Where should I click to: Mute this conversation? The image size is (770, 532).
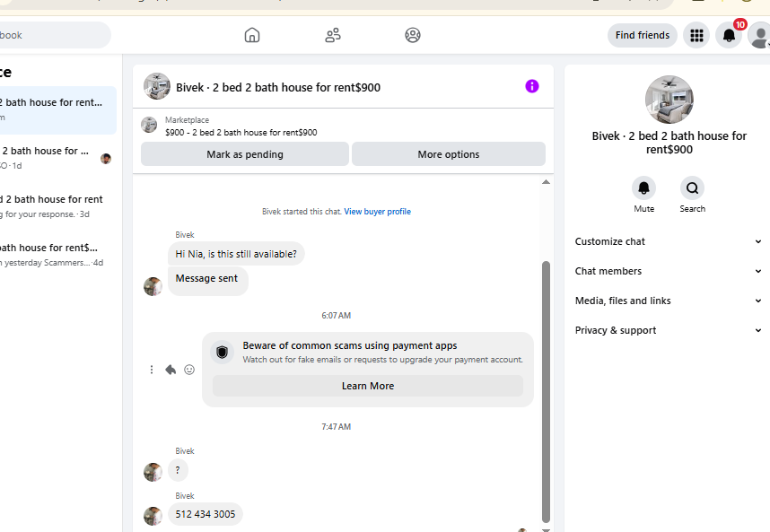(643, 188)
